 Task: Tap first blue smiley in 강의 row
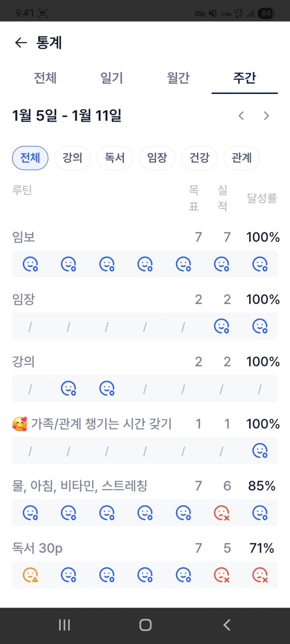tap(69, 389)
